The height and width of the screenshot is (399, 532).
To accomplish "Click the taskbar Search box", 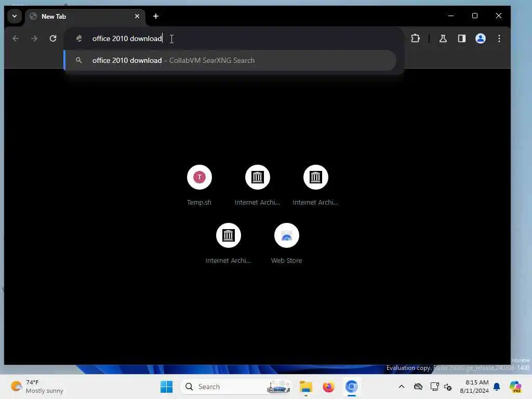I will pyautogui.click(x=236, y=387).
